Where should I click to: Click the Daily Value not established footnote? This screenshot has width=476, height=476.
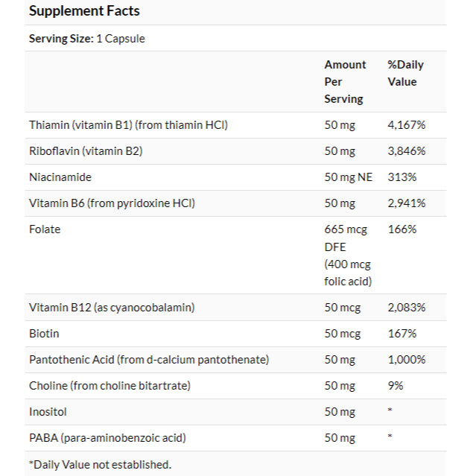pos(100,464)
